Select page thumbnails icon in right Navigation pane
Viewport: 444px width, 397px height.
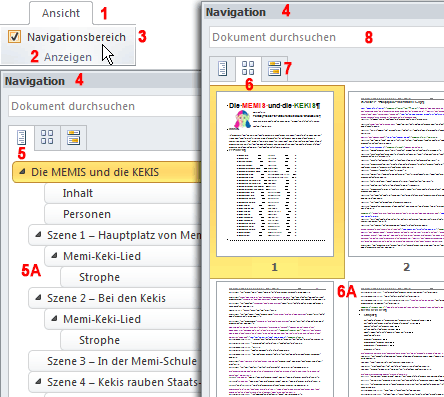(x=248, y=68)
